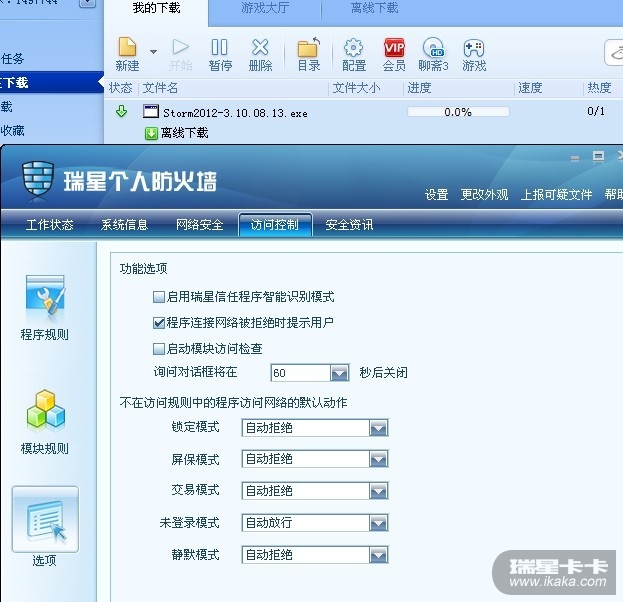Open the 60 seconds dropdown
623x602 pixels.
tap(339, 373)
